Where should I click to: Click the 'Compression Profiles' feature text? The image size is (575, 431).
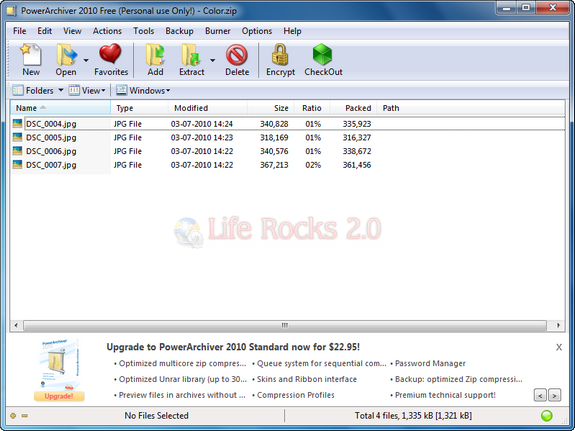click(296, 395)
